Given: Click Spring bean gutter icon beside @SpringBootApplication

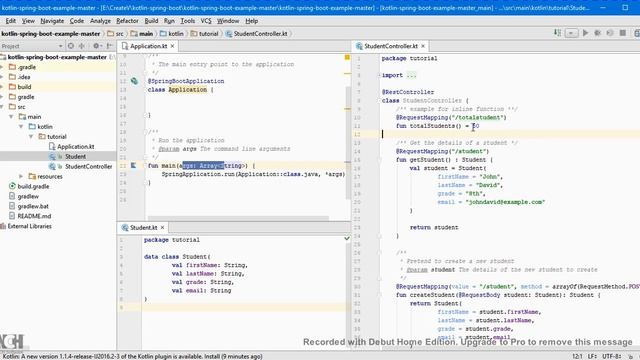Looking at the screenshot, I should 134,81.
